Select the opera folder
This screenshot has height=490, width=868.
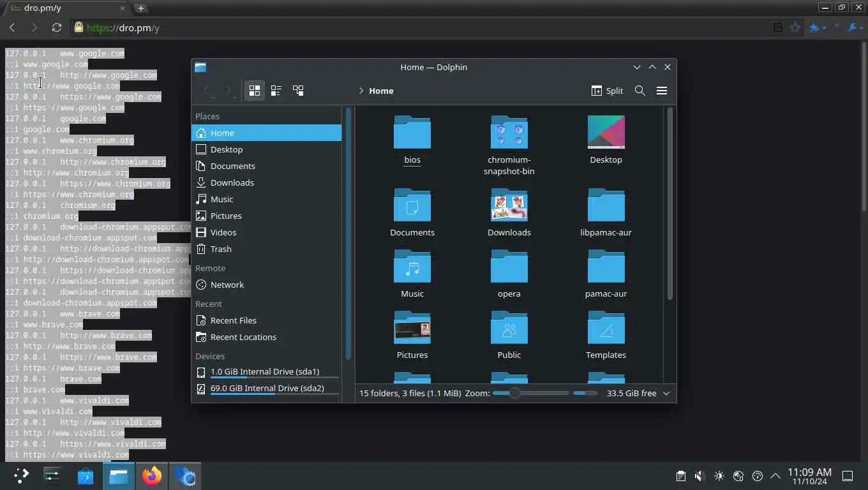(509, 274)
